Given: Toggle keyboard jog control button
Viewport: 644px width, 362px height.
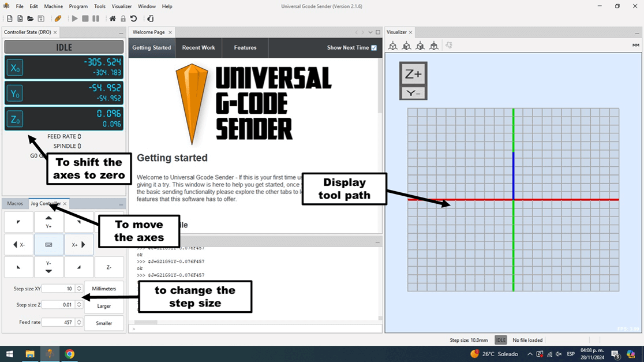Looking at the screenshot, I should (x=48, y=245).
